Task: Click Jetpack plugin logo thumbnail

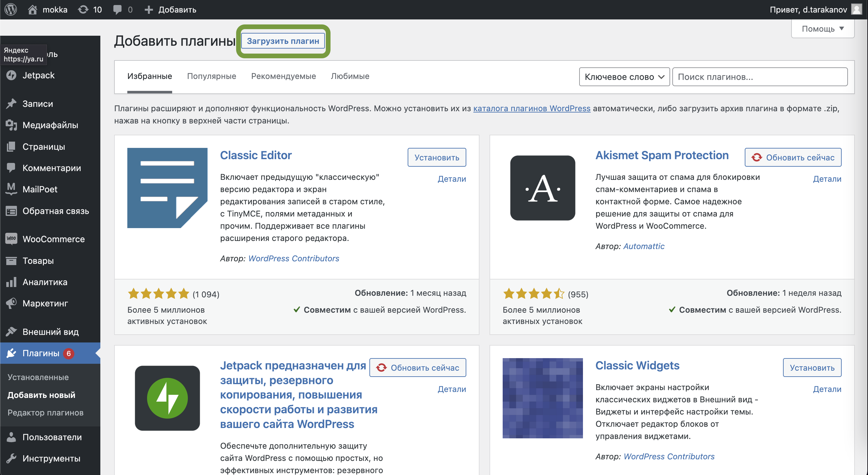Action: point(167,398)
